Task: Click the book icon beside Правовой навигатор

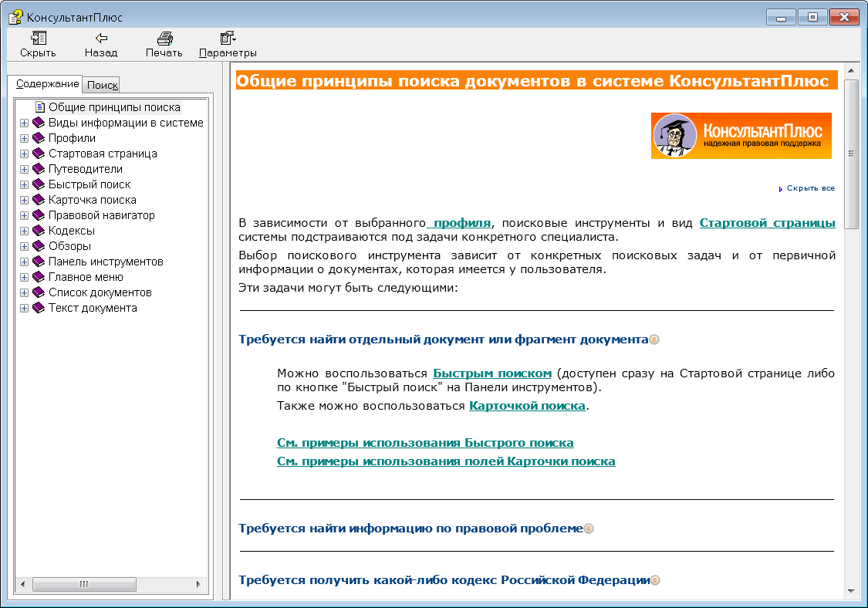Action: point(39,215)
